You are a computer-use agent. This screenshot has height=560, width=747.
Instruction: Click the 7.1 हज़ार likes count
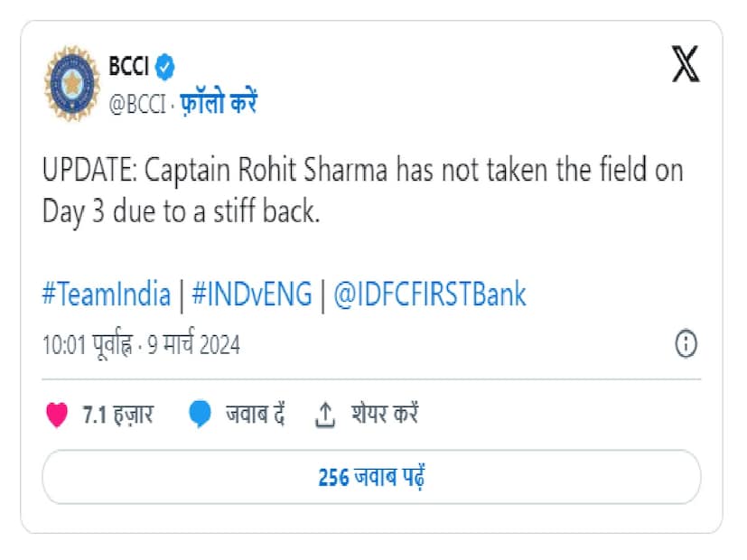[117, 415]
